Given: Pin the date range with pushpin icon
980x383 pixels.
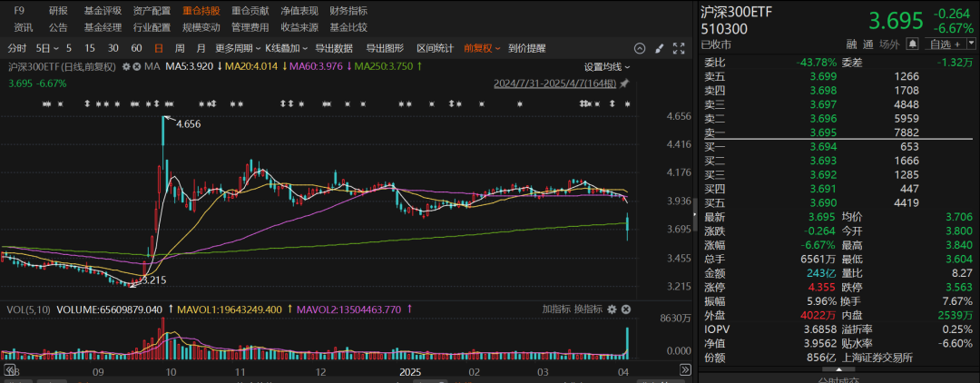Looking at the screenshot, I should [625, 83].
